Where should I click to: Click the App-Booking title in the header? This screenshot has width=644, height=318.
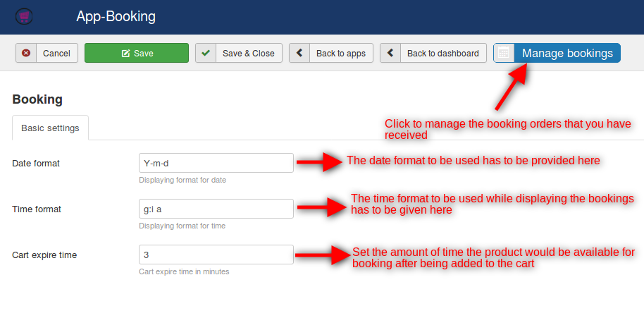(x=116, y=16)
